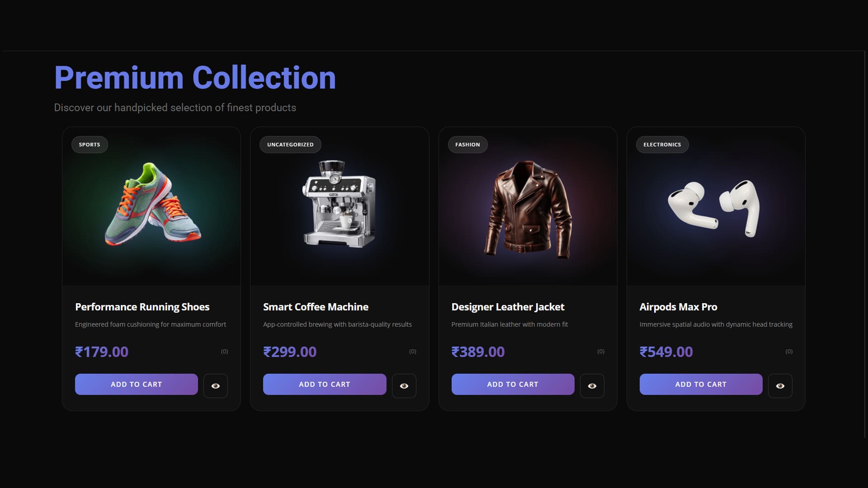
Task: Open the Performance Running Shoes product title
Action: point(142,307)
